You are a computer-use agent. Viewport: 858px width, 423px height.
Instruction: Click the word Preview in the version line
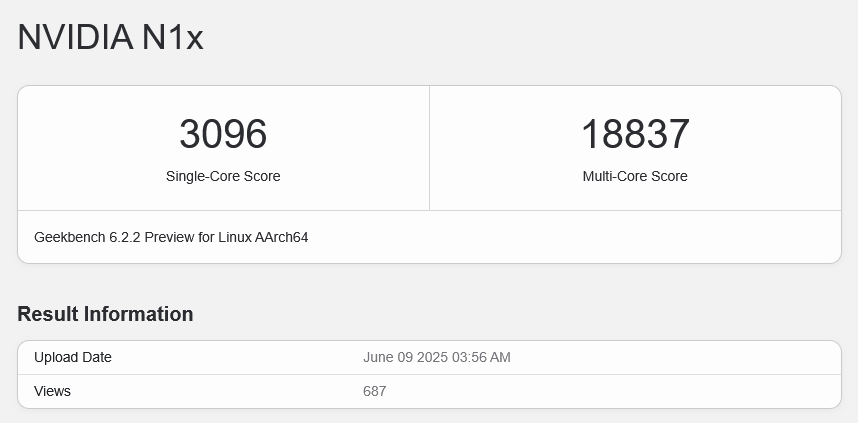click(169, 237)
